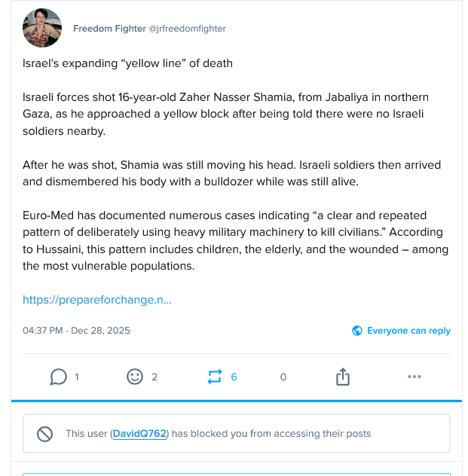Open the Freedom Fighter display name

point(109,29)
